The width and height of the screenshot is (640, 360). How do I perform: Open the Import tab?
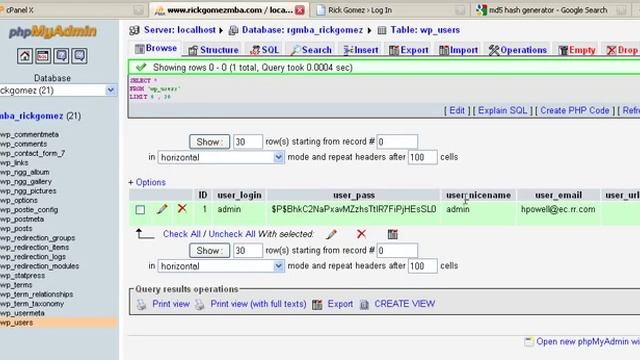click(x=458, y=50)
